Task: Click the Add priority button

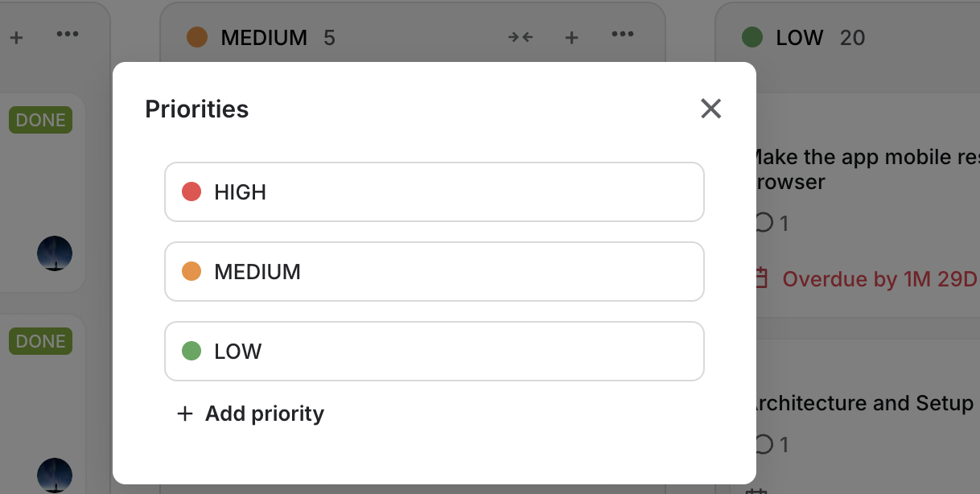Action: [x=250, y=414]
